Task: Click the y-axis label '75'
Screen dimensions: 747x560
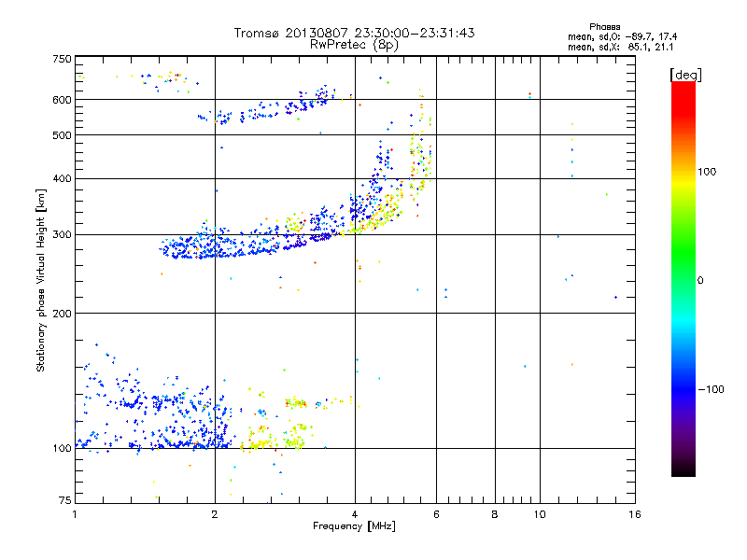Action: (x=65, y=500)
